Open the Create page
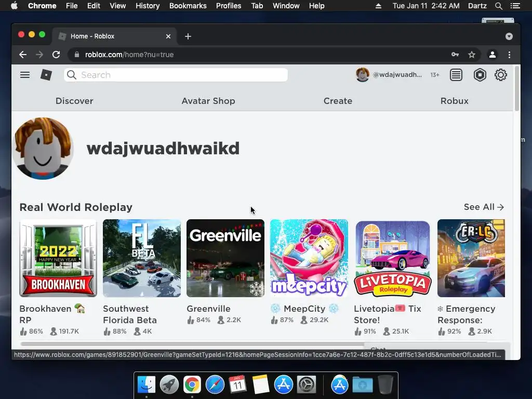The height and width of the screenshot is (399, 532). (338, 101)
